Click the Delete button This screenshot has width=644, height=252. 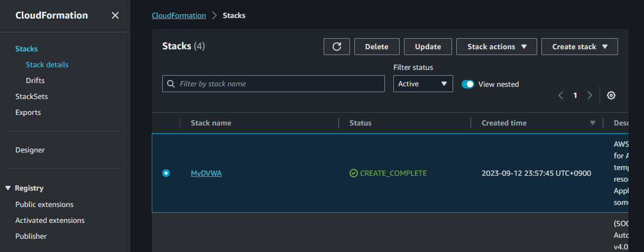pos(377,47)
